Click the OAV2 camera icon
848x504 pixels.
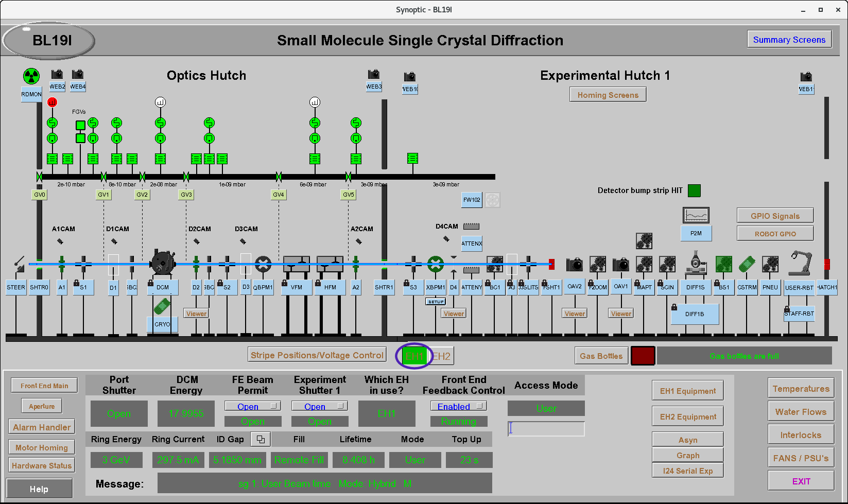(x=575, y=265)
